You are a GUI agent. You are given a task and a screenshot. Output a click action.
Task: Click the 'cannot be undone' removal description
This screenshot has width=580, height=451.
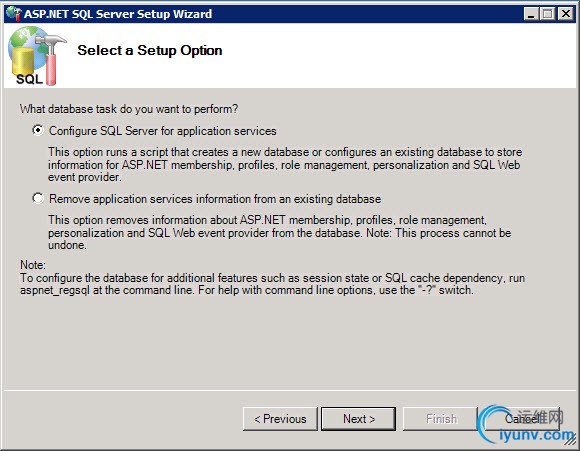(x=280, y=232)
